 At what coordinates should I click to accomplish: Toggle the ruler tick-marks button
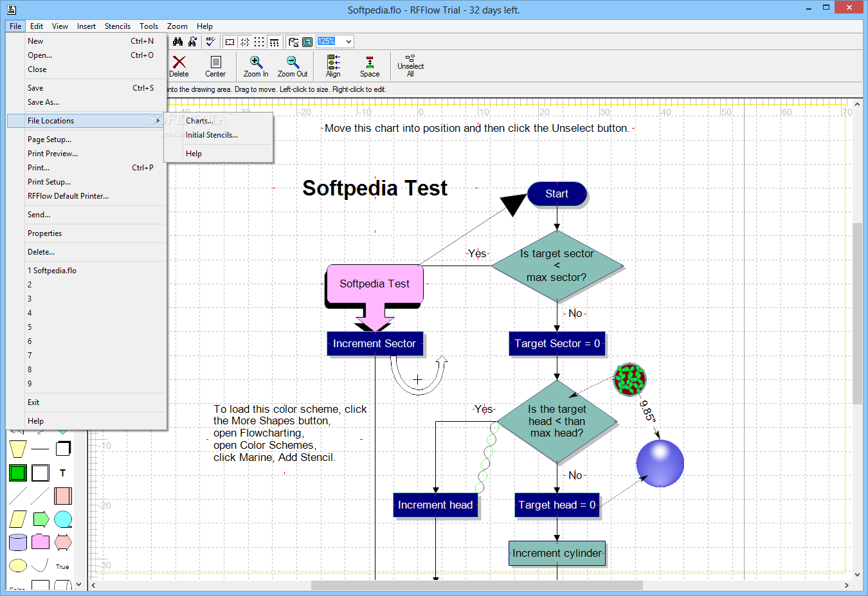[x=274, y=42]
